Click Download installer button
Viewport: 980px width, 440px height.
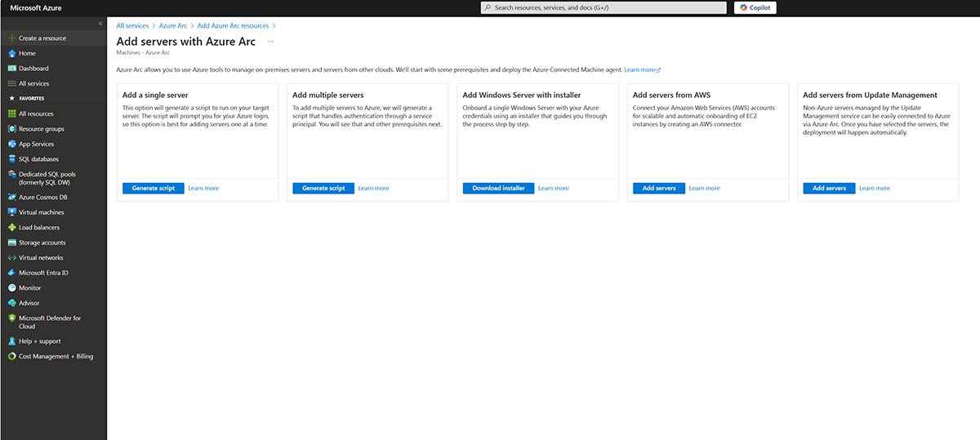(x=498, y=189)
